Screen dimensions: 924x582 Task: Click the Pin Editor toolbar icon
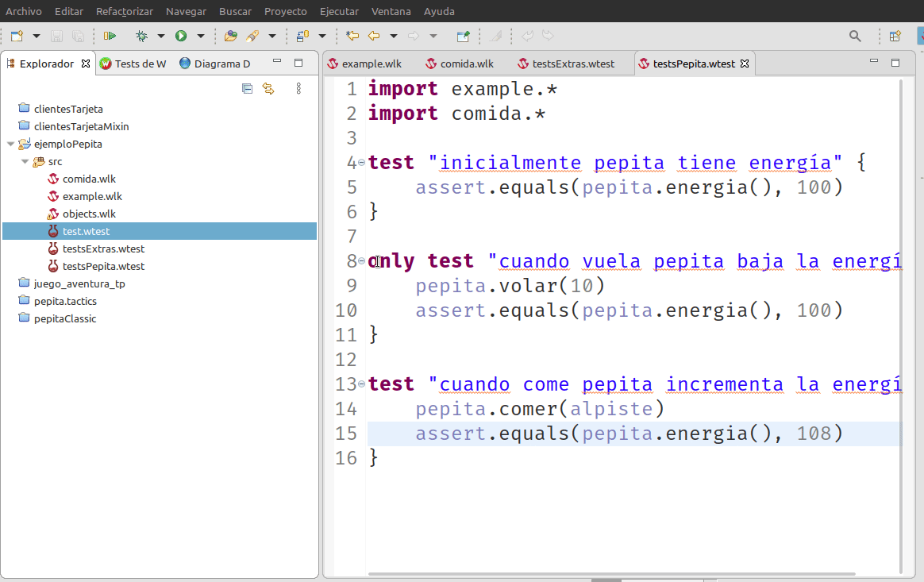tap(463, 36)
